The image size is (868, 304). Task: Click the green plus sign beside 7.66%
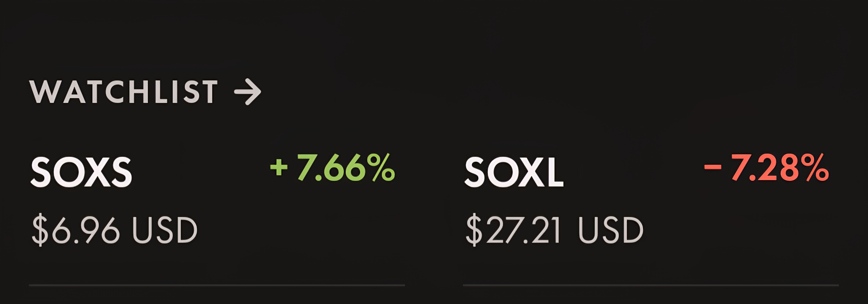click(279, 167)
